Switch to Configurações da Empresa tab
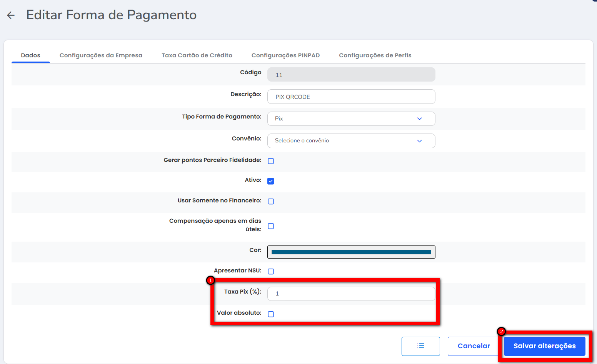 pyautogui.click(x=101, y=55)
